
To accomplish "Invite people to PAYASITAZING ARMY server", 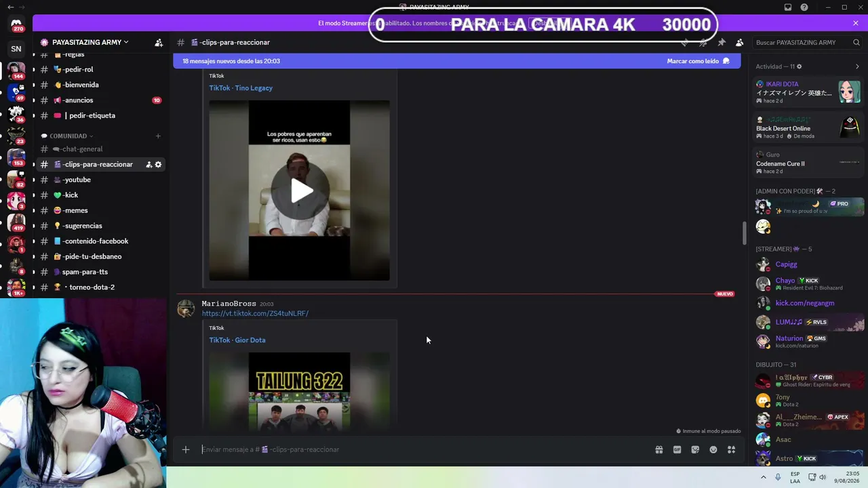I will [159, 42].
